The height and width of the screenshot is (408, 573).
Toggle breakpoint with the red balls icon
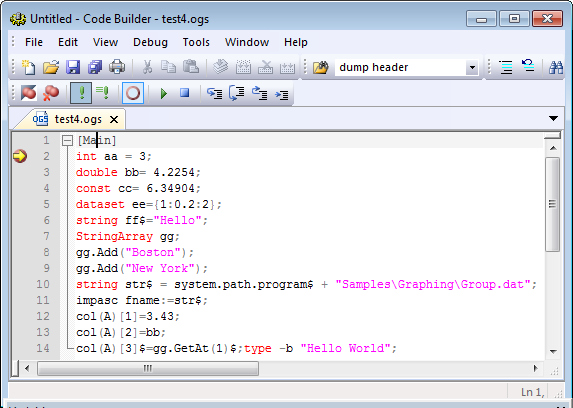[x=29, y=93]
